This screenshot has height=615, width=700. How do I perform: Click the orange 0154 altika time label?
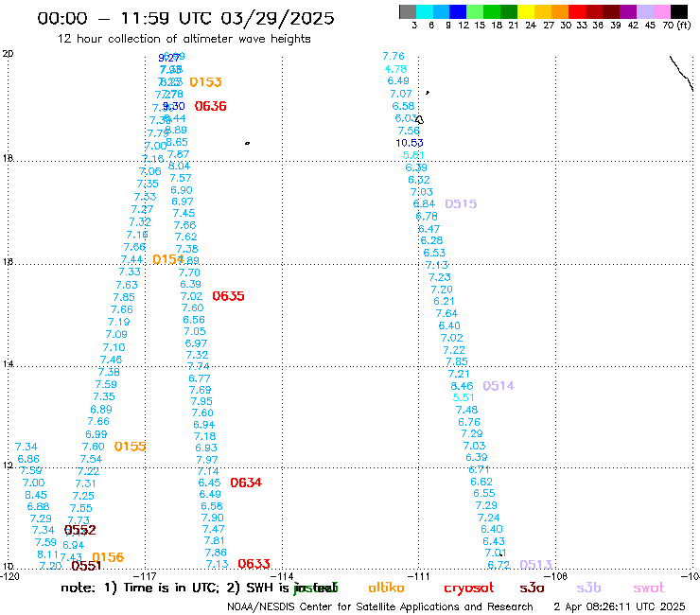coord(167,259)
